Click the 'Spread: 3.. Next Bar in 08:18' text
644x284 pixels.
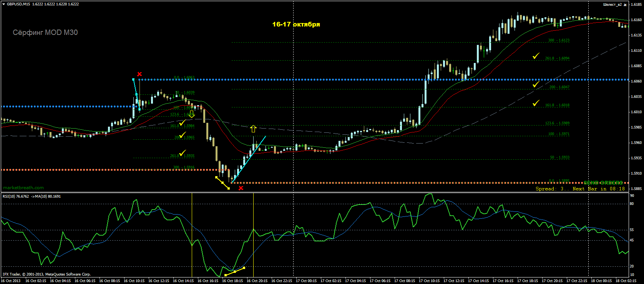pyautogui.click(x=581, y=188)
